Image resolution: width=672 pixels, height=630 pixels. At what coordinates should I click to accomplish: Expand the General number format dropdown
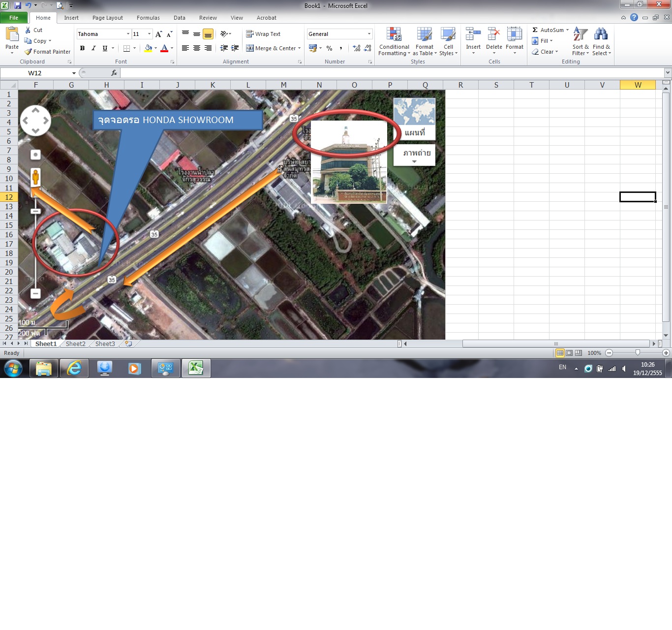pos(369,34)
